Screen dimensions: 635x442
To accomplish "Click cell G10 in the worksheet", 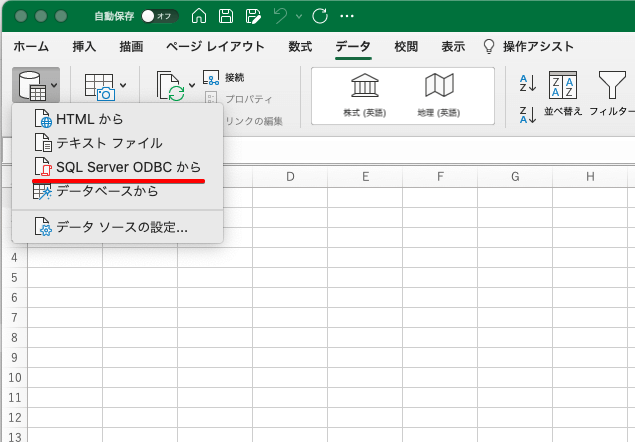I will click(x=515, y=378).
